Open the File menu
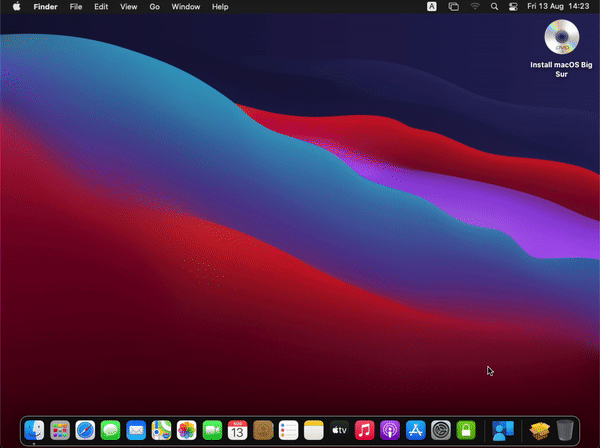 click(x=76, y=6)
